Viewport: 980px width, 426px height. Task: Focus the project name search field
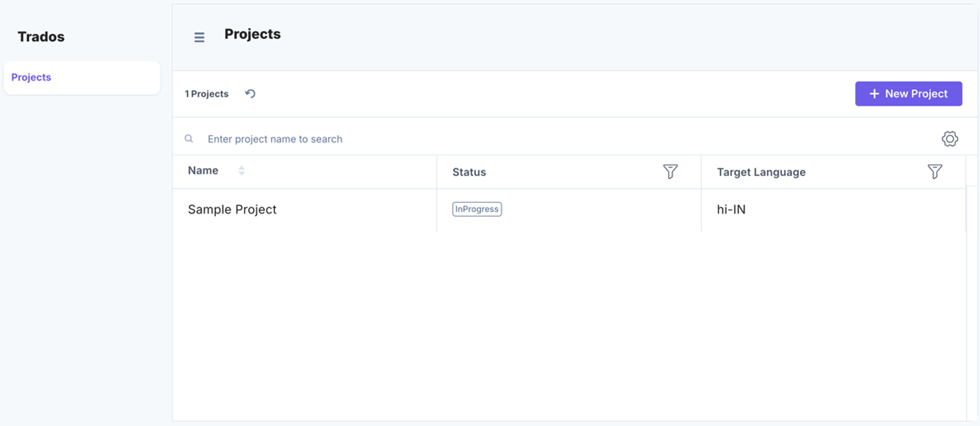[x=563, y=139]
